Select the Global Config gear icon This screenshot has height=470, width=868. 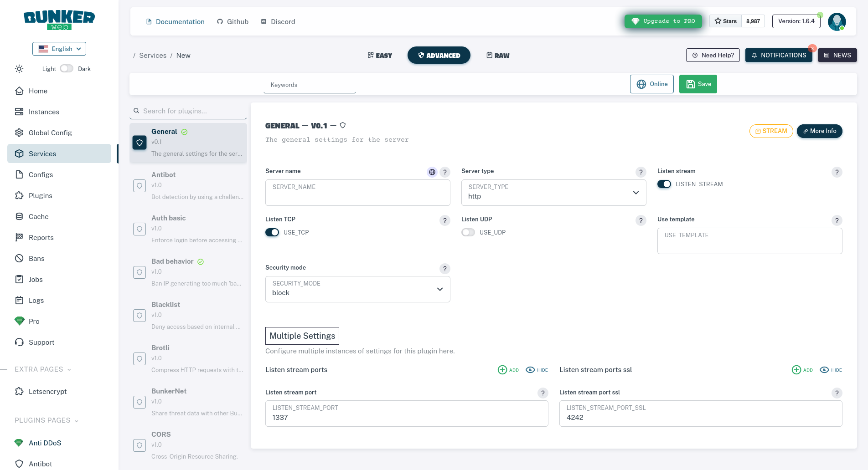coord(19,133)
